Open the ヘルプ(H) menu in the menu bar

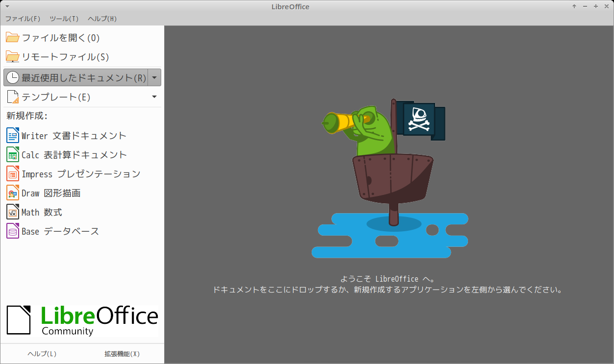(x=102, y=19)
